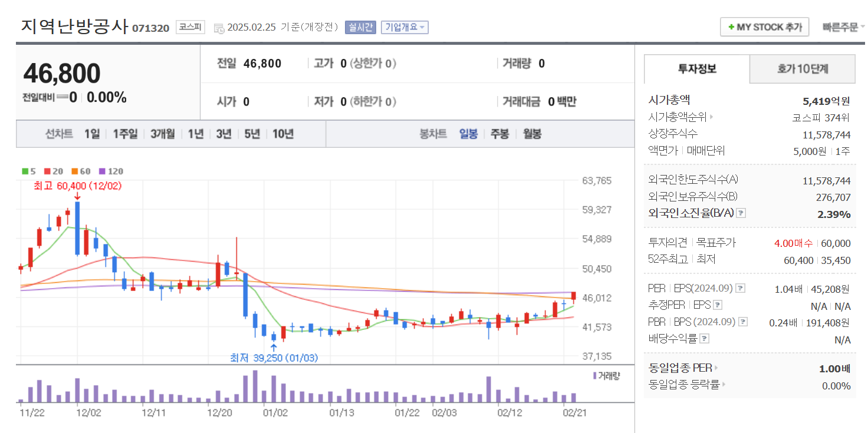
Task: Open the 기업개요 dropdown
Action: click(406, 27)
